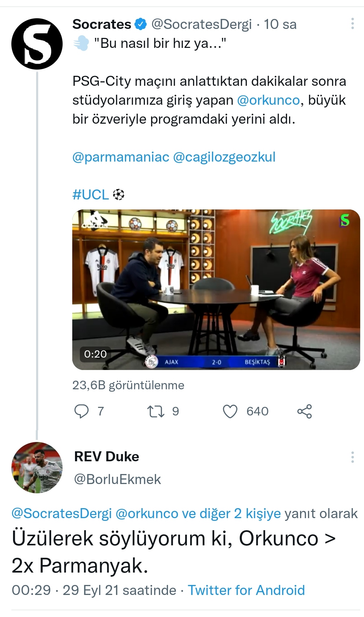Tap the @BorluEkmek username
Screen dimensions: 364x617
(x=117, y=479)
